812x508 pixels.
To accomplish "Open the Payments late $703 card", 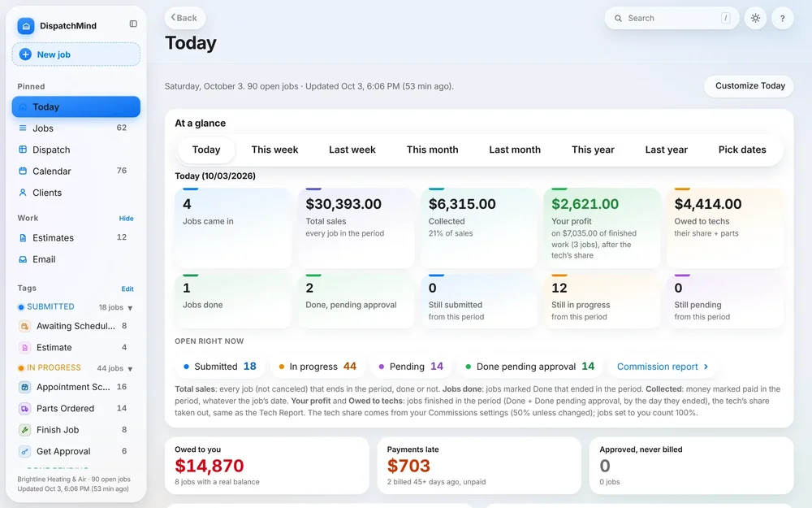I will [479, 466].
